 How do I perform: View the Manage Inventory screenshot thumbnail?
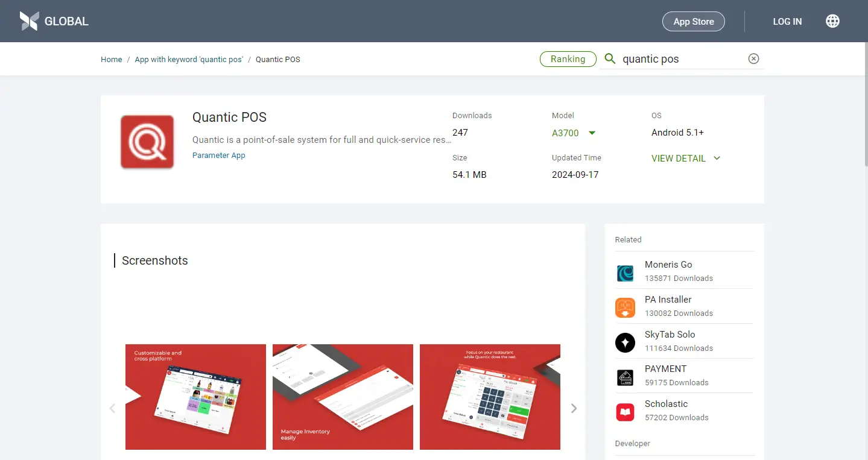point(342,396)
